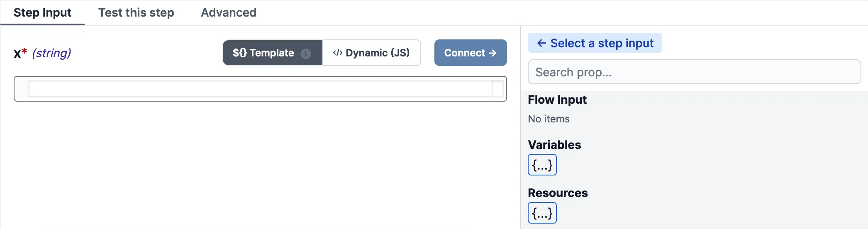
Task: Go to the Advanced tab
Action: pos(229,13)
